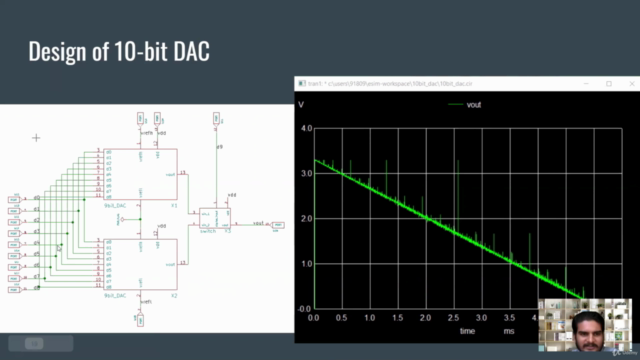Maximize the tran1 plot window

coord(609,83)
